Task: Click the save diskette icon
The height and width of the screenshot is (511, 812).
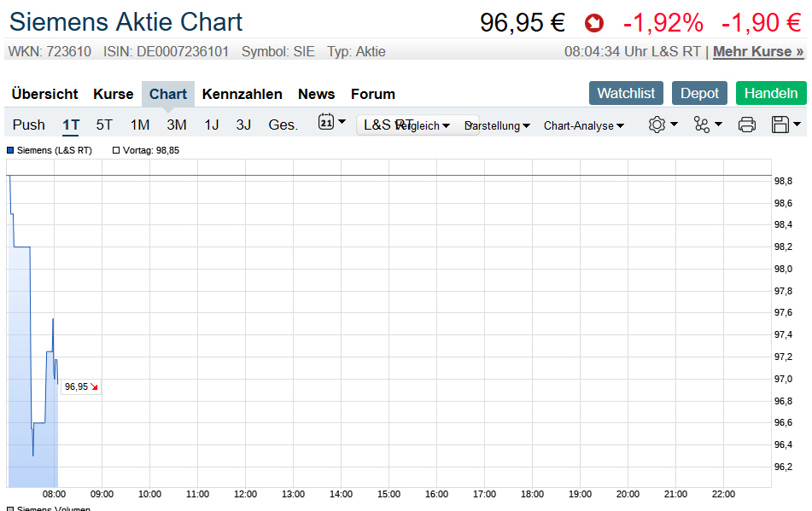Action: (780, 125)
